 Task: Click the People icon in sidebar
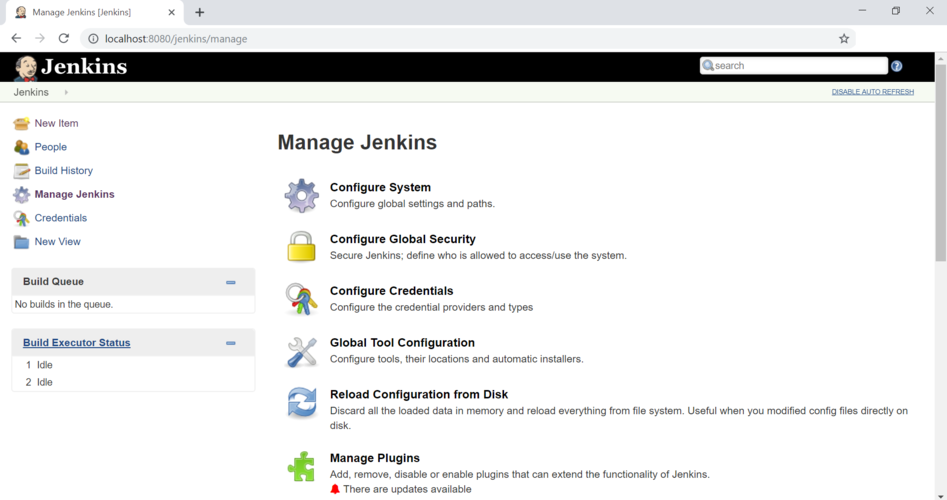pyautogui.click(x=21, y=147)
